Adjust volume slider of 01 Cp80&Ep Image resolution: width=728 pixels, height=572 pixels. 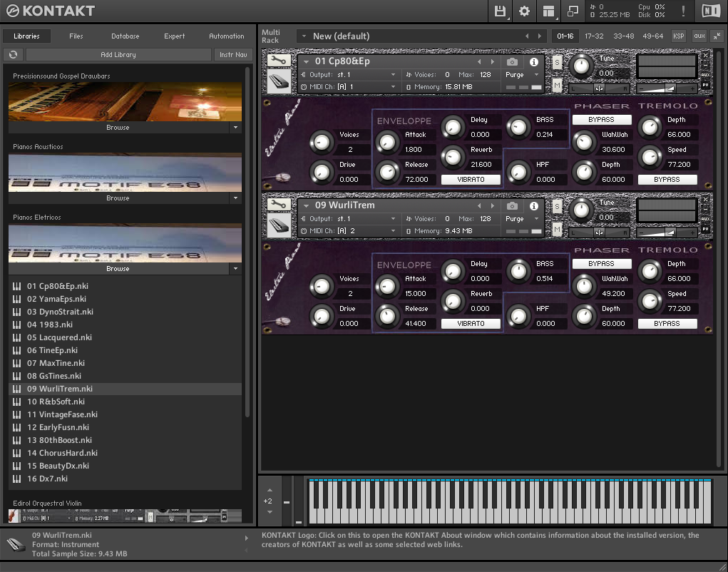click(666, 88)
